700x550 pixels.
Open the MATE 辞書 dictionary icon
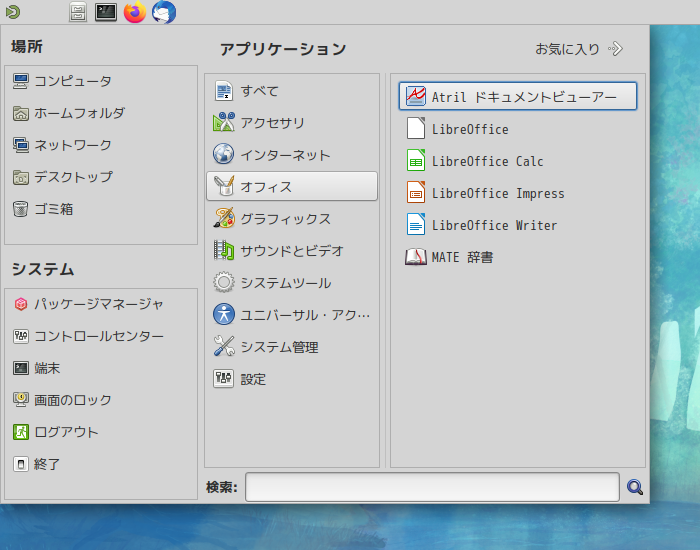(416, 257)
